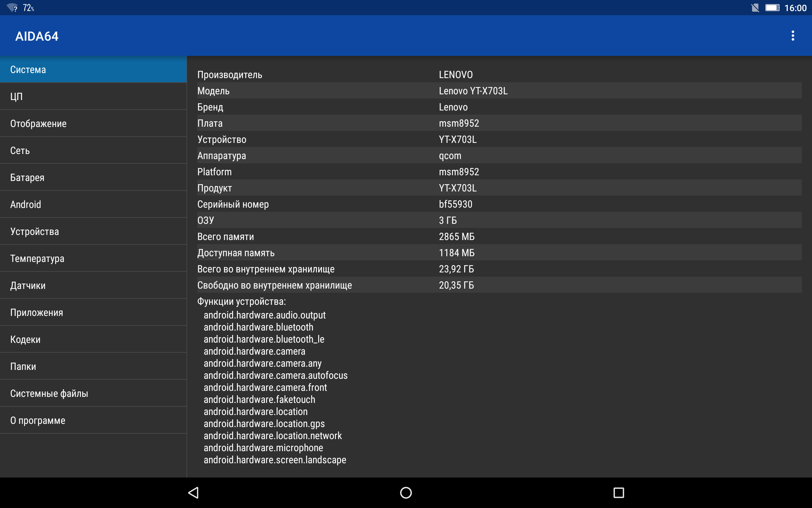Select the qcom hardware value
This screenshot has width=812, height=508.
pos(450,156)
